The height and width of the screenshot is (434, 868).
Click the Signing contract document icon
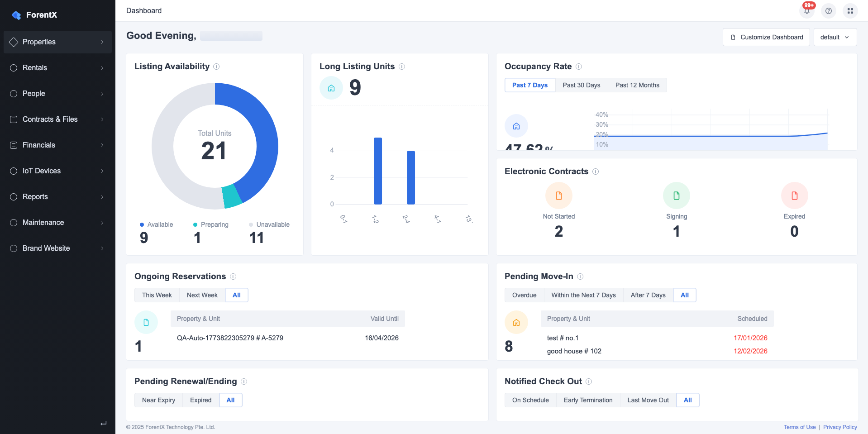677,196
